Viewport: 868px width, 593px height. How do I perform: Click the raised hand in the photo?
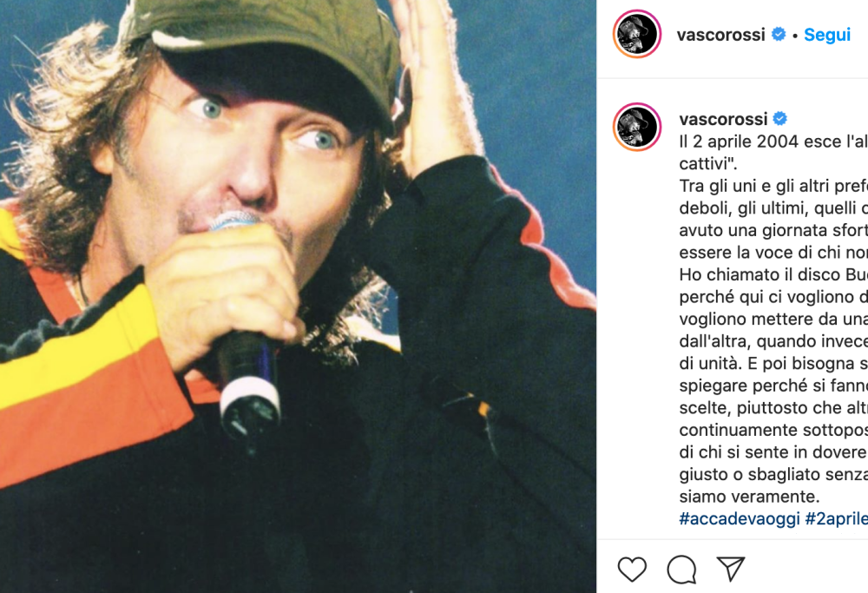click(437, 89)
